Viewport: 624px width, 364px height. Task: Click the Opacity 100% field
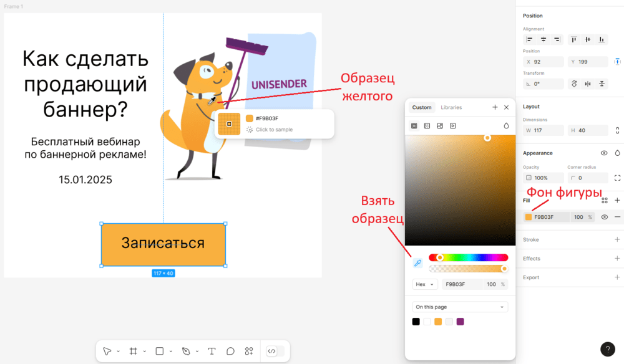tap(544, 178)
